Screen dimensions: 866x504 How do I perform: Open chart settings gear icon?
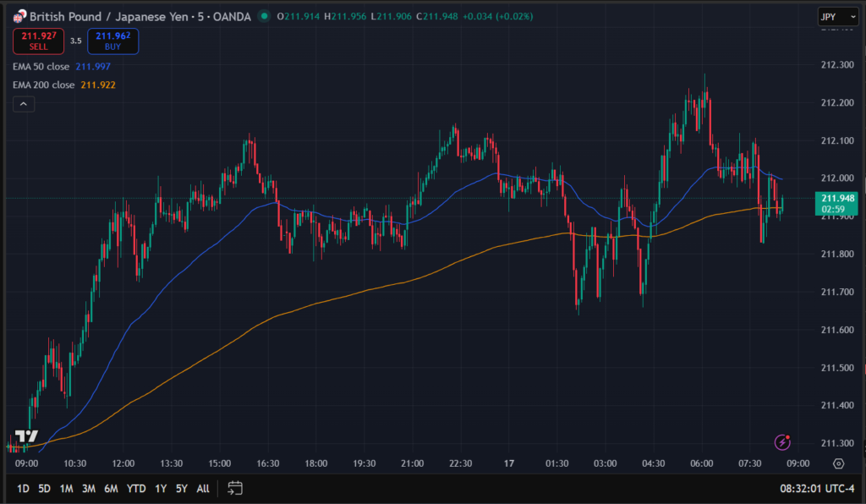[838, 463]
